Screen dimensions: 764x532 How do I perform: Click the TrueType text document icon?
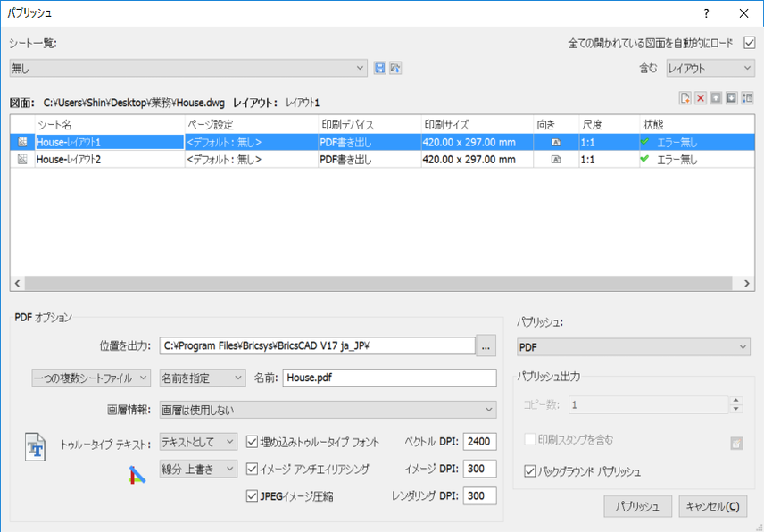[x=35, y=446]
